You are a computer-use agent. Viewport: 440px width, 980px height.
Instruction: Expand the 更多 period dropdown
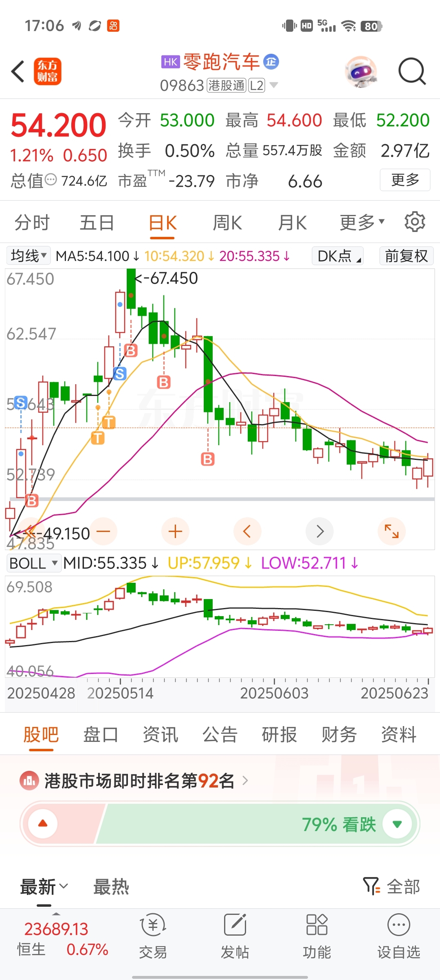pyautogui.click(x=362, y=222)
